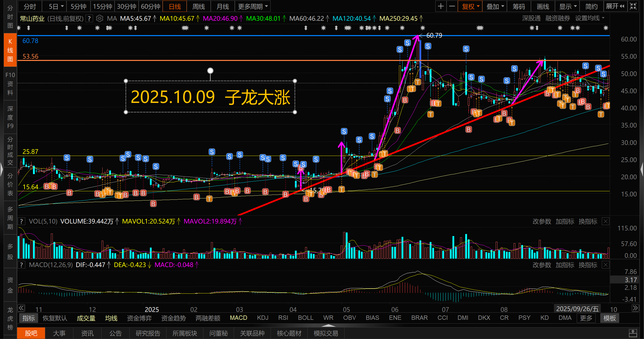644x339 pixels.
Task: Toggle the 均线 moving average indicator
Action: (111, 318)
